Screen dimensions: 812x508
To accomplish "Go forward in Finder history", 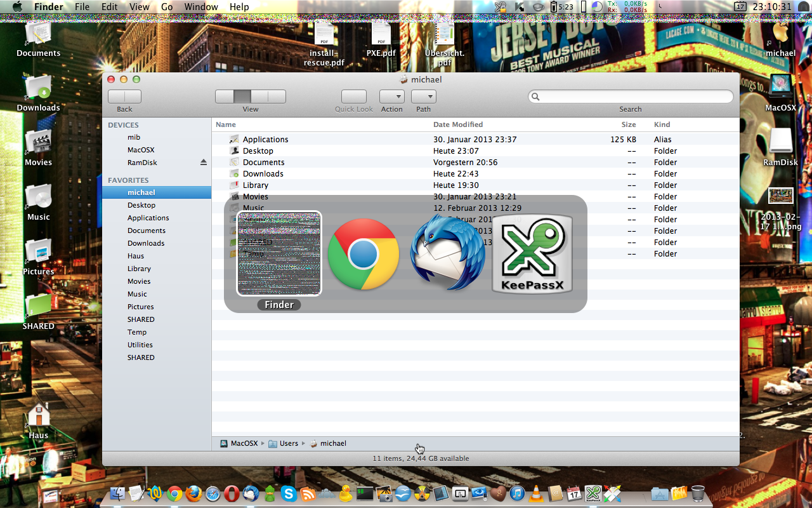I will pyautogui.click(x=133, y=97).
